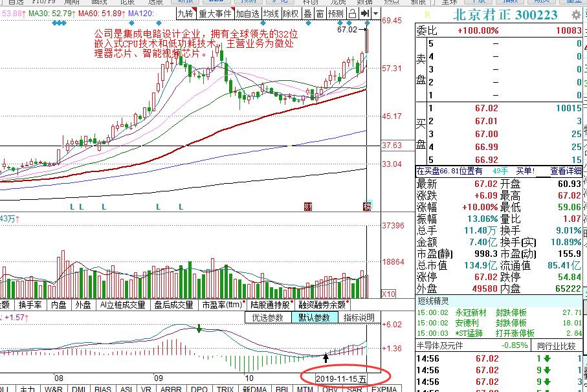The width and height of the screenshot is (587, 392).
Task: Click the green arrow in first 14:56 tick row
Action: [547, 359]
